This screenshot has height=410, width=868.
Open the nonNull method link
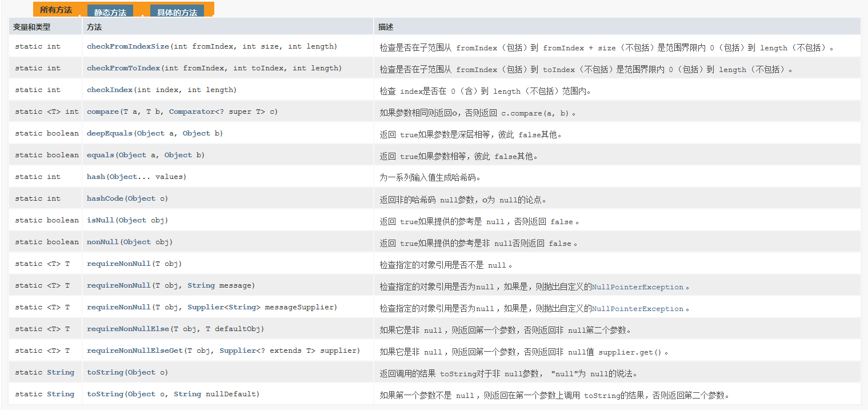pos(103,242)
